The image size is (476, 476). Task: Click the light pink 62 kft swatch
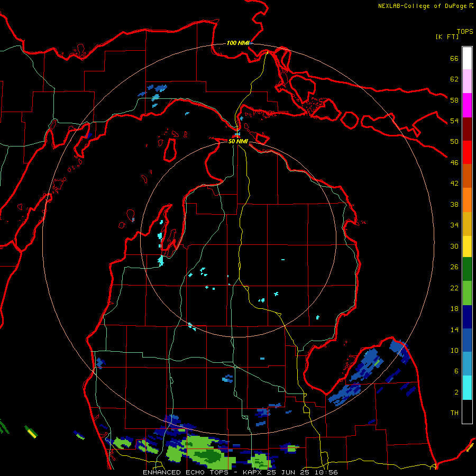[467, 81]
